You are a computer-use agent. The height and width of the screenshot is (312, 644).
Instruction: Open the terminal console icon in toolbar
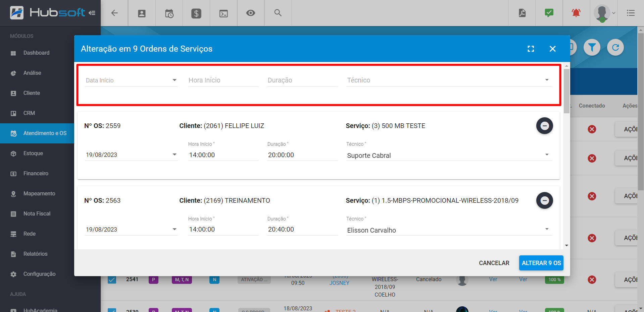coord(224,13)
